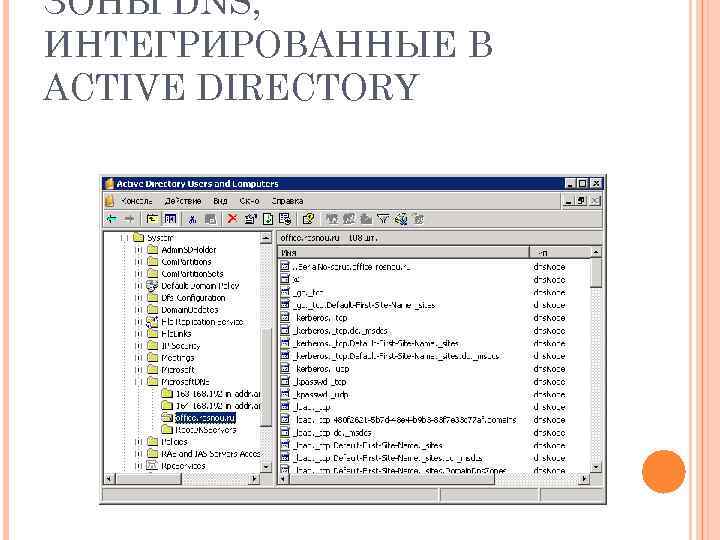Image resolution: width=720 pixels, height=540 pixels.
Task: Open Properties via the toolbar icon
Action: click(x=250, y=219)
